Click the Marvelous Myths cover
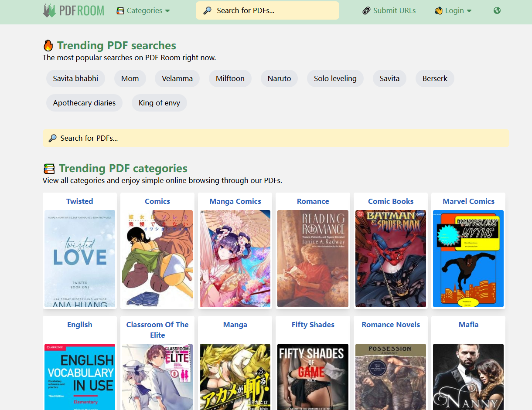The width and height of the screenshot is (532, 410). coord(468,259)
